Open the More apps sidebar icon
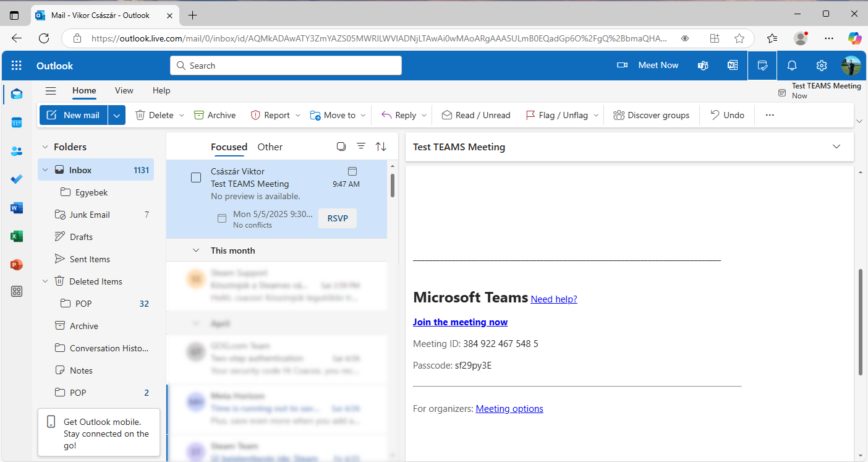The image size is (868, 462). 17,291
